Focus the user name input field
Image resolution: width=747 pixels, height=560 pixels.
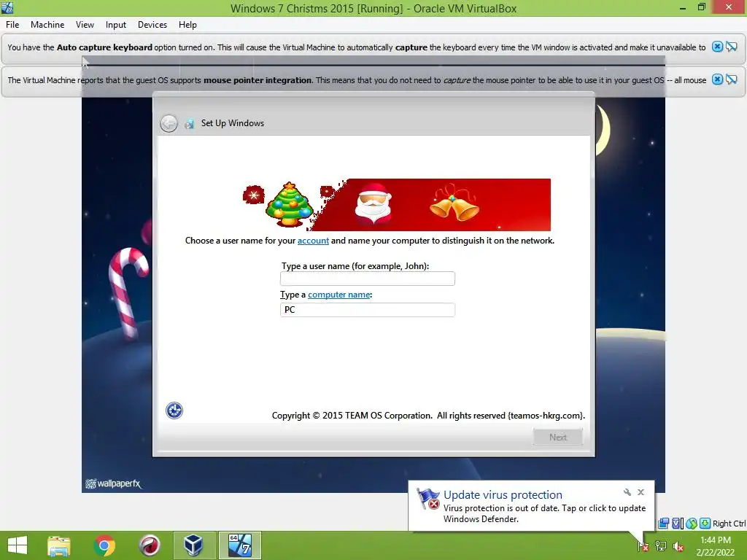pyautogui.click(x=368, y=279)
